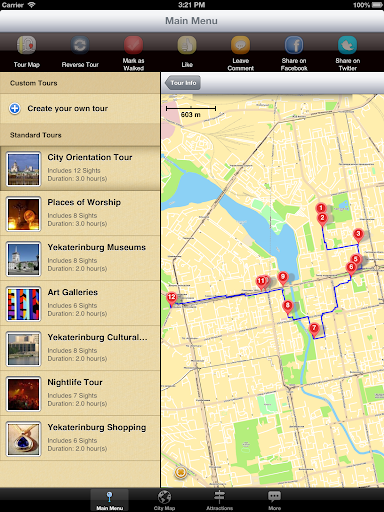Open the Attractions tab

tap(219, 500)
